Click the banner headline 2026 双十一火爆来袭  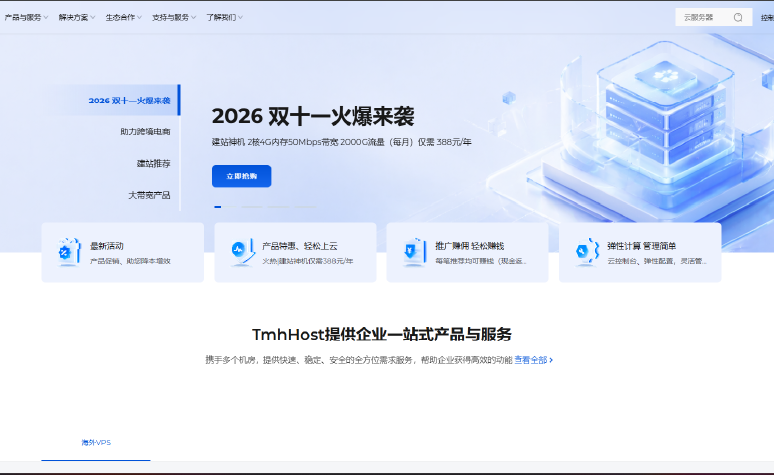pos(313,116)
